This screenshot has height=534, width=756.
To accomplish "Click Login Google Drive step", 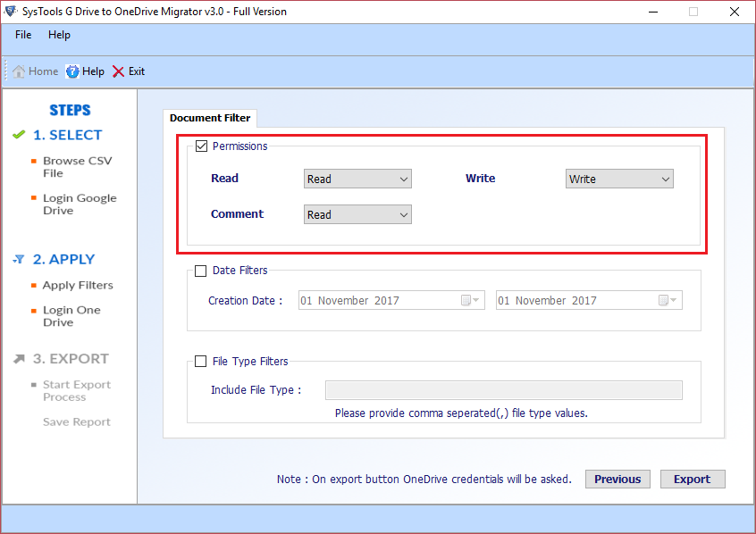I will [x=80, y=204].
